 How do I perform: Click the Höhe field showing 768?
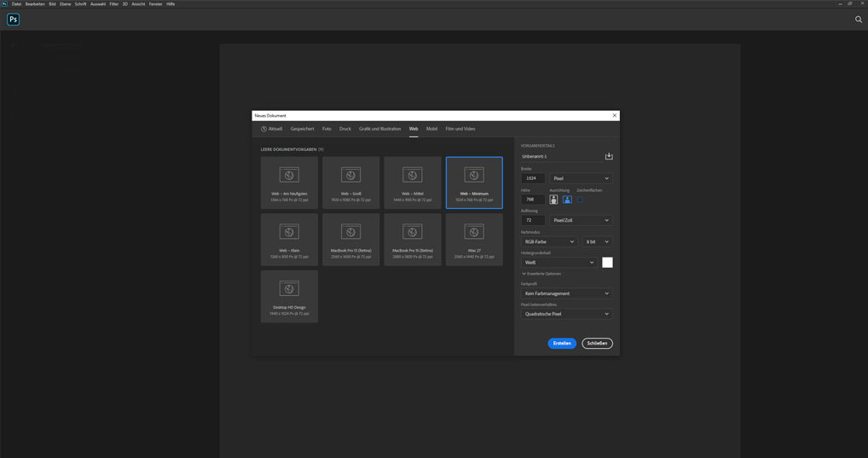click(x=533, y=200)
